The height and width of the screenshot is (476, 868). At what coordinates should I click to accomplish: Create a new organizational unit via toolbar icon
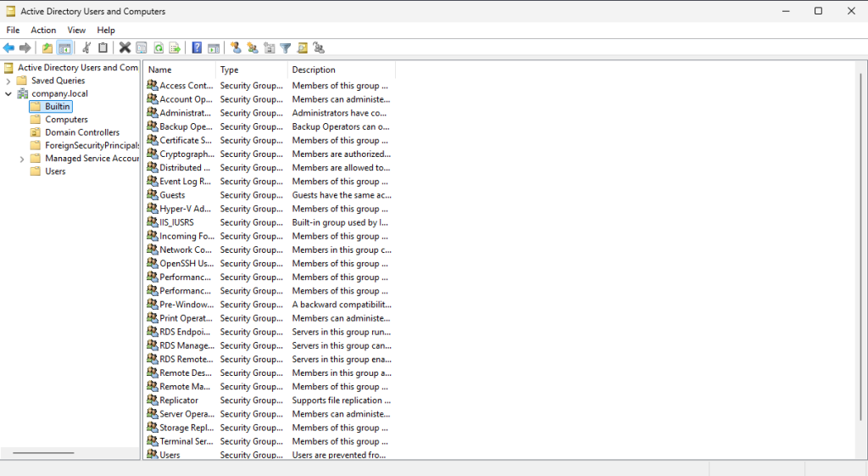(x=269, y=48)
